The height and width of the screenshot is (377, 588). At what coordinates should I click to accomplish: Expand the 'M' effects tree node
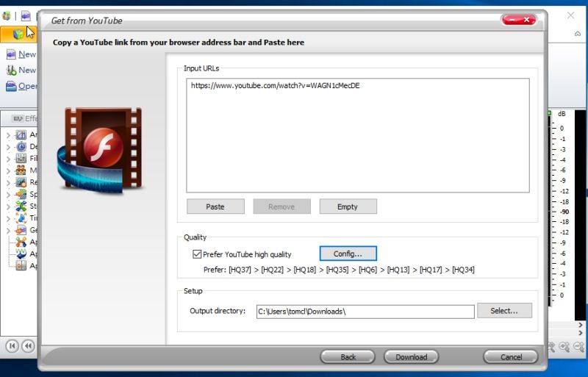pyautogui.click(x=8, y=171)
